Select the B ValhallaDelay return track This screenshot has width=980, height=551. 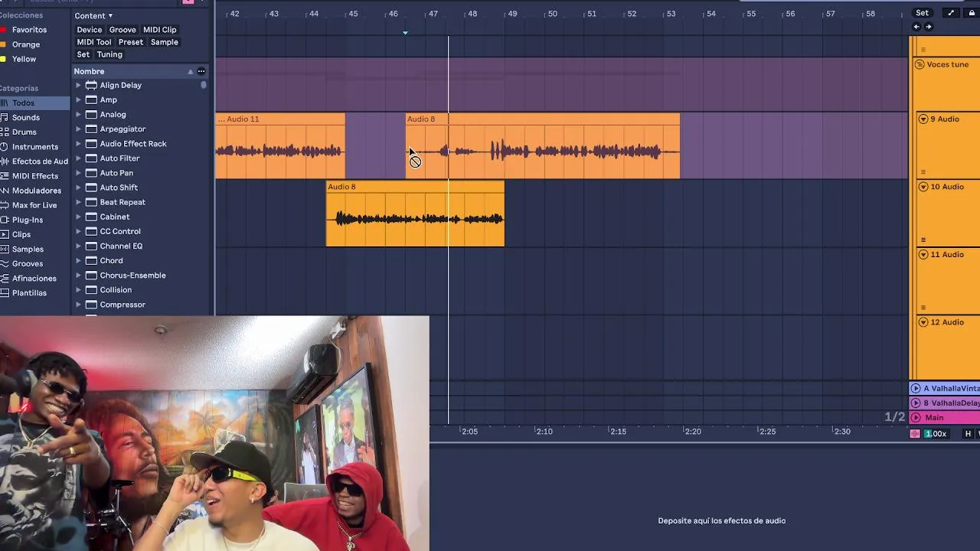(x=945, y=403)
